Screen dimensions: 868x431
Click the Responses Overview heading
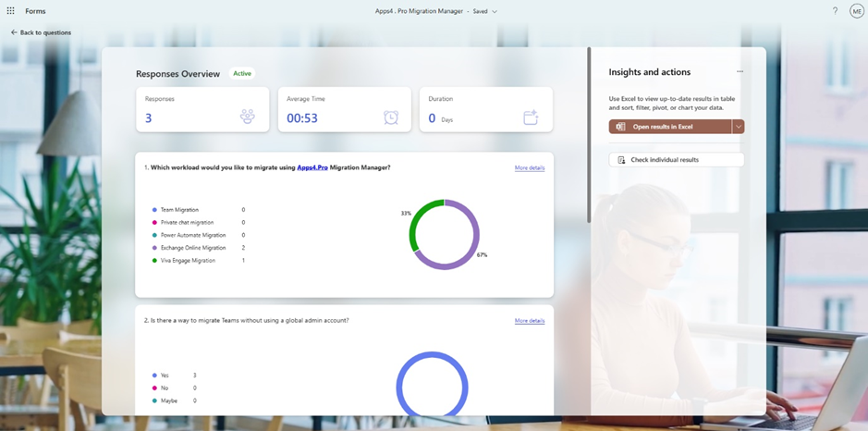click(x=177, y=74)
